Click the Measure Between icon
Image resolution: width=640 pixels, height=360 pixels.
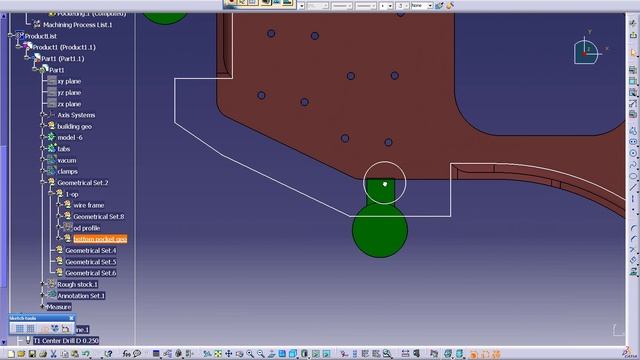(x=405, y=354)
